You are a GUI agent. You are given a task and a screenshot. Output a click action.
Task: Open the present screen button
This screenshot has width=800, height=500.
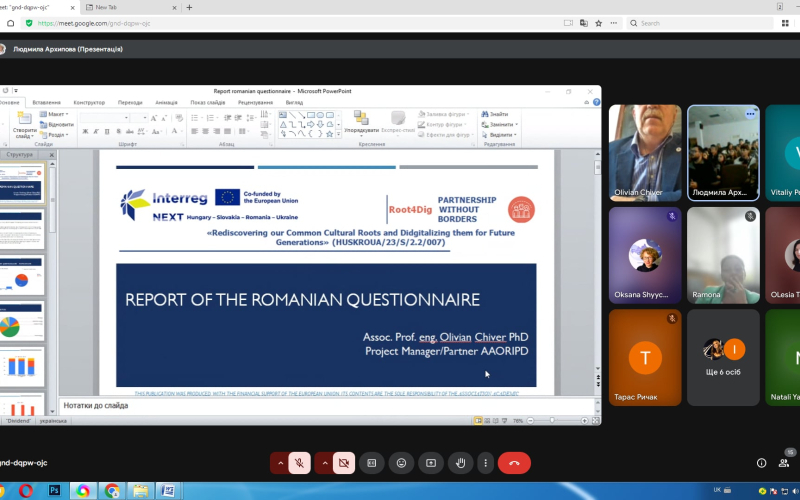431,463
